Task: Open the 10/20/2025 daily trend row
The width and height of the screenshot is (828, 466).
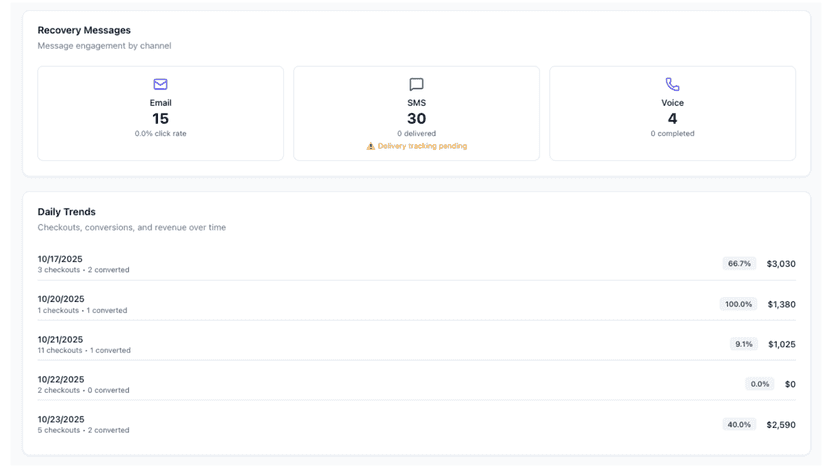Action: coord(416,304)
